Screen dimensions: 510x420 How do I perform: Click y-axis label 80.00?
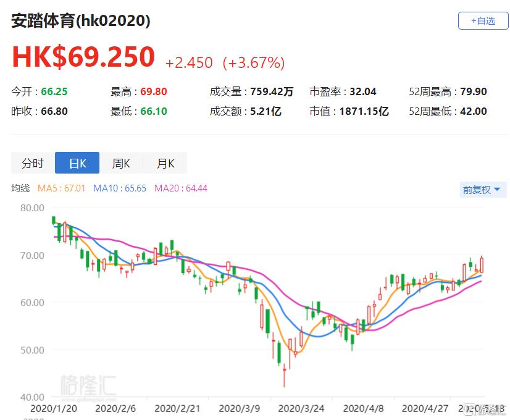(32, 208)
